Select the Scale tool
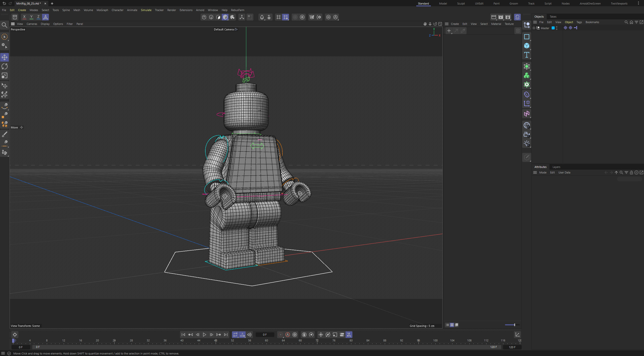 [x=5, y=75]
